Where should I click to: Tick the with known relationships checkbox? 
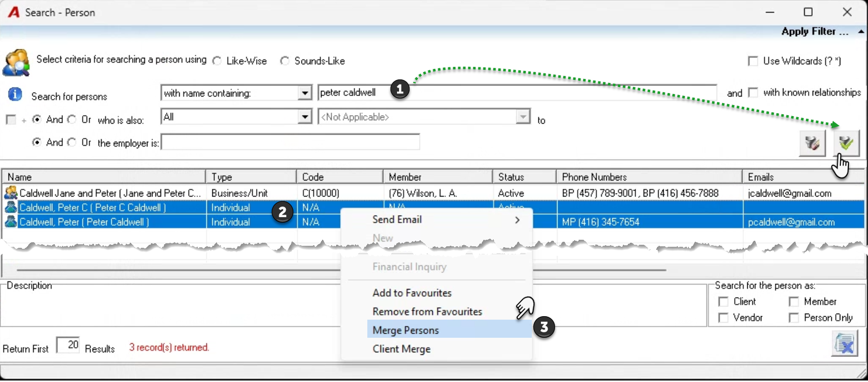tap(753, 92)
